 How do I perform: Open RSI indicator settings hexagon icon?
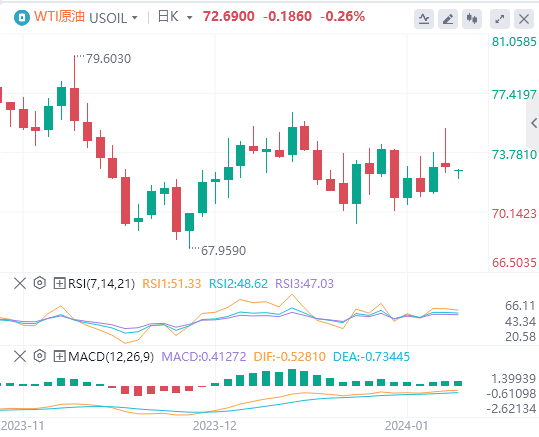40,283
